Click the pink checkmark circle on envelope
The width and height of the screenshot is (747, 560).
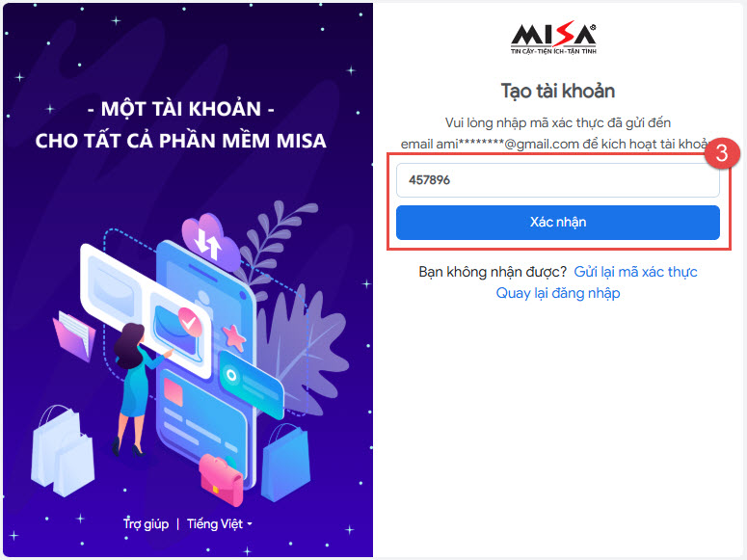point(190,321)
